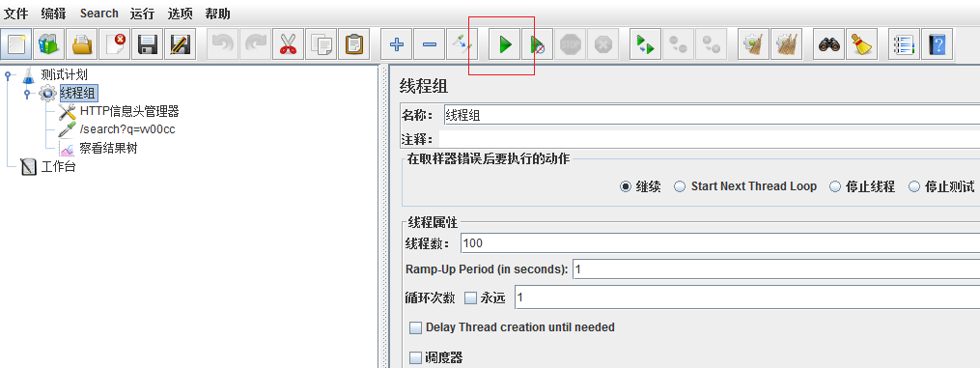The image size is (980, 368).
Task: Clear results with the gear-broom icon
Action: coord(754,44)
